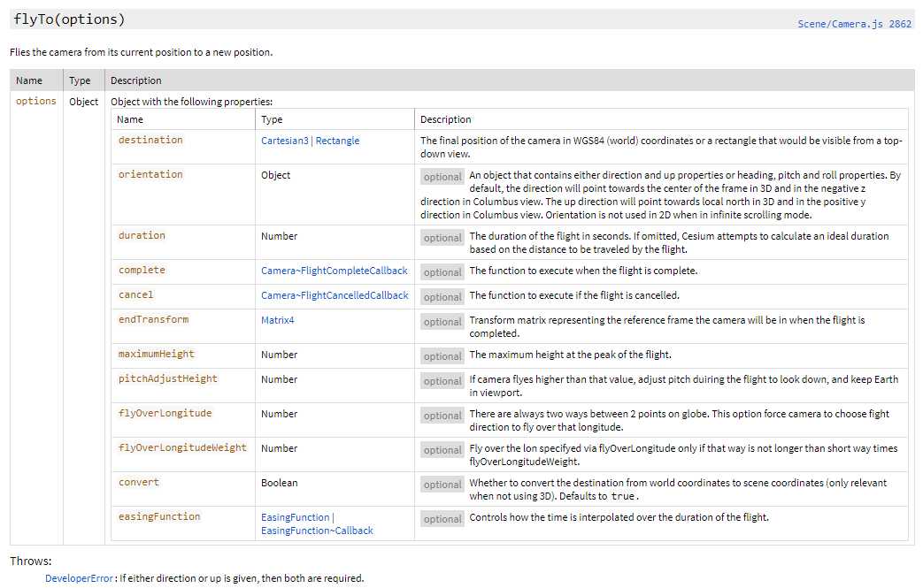The width and height of the screenshot is (923, 588).
Task: Click the cancel property name
Action: (136, 295)
